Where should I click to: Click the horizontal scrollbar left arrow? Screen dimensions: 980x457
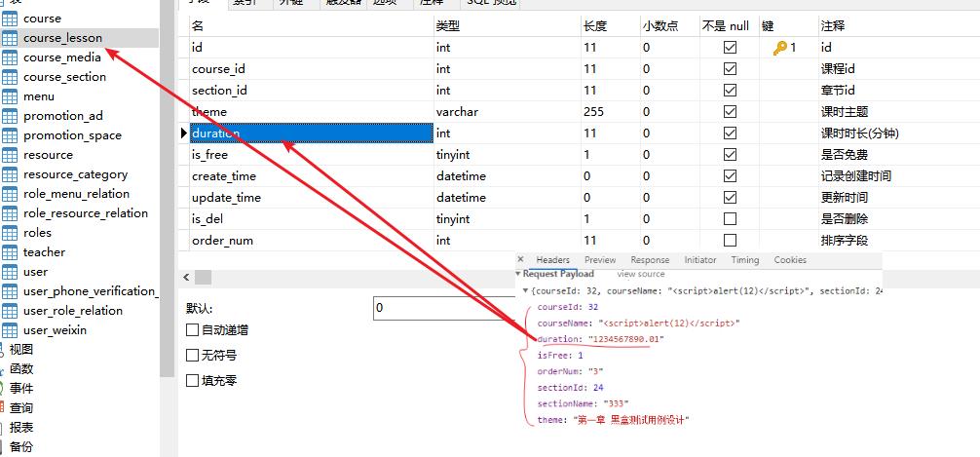pos(185,277)
